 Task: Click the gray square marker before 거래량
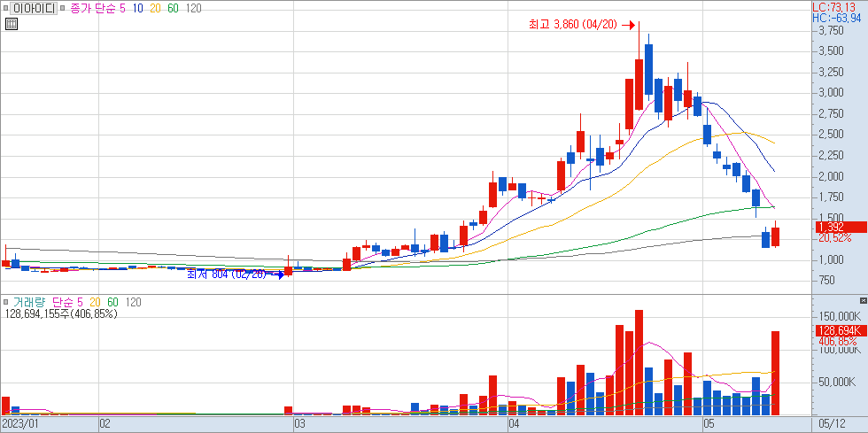[5, 302]
